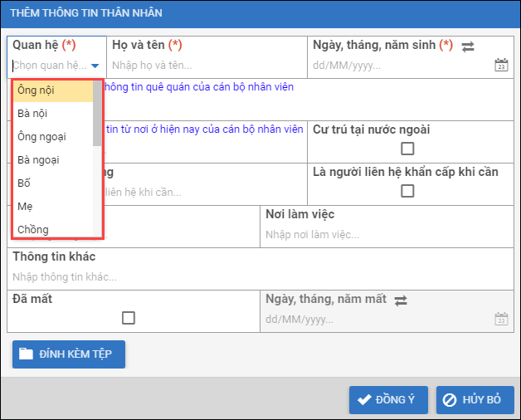Image resolution: width=521 pixels, height=420 pixels.
Task: Choose Bố as the relationship
Action: tap(52, 183)
